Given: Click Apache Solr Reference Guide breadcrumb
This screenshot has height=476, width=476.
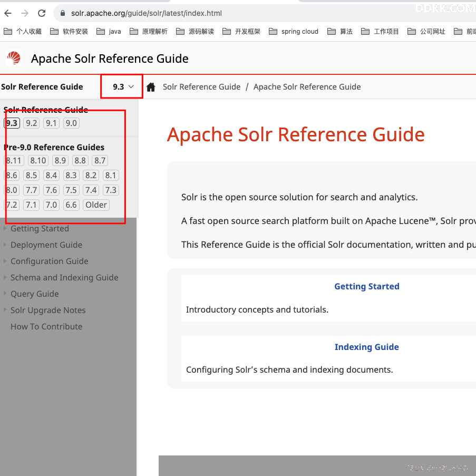Looking at the screenshot, I should [307, 87].
